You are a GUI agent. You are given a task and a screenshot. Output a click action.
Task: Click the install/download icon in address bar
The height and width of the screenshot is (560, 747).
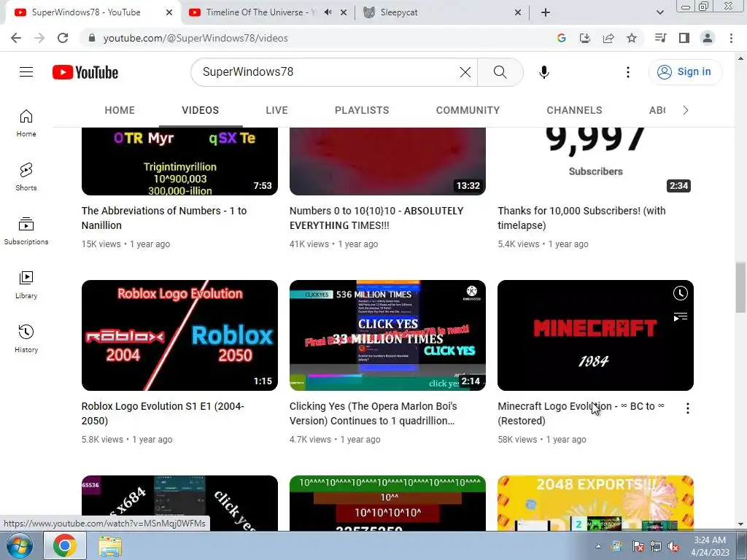coord(584,38)
